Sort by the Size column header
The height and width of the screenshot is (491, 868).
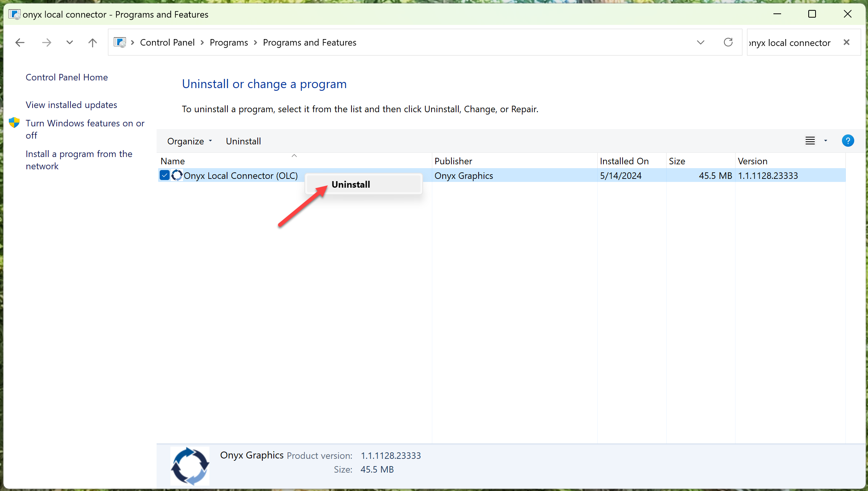(x=700, y=161)
